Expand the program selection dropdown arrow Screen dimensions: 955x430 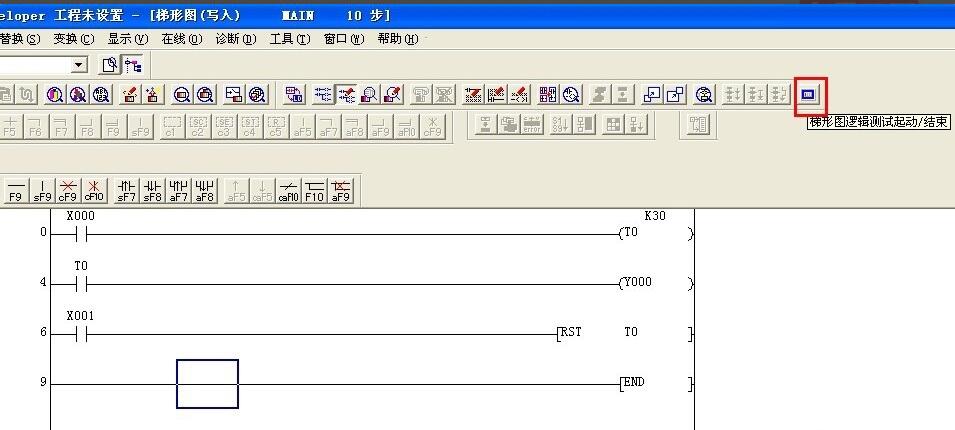[80, 65]
